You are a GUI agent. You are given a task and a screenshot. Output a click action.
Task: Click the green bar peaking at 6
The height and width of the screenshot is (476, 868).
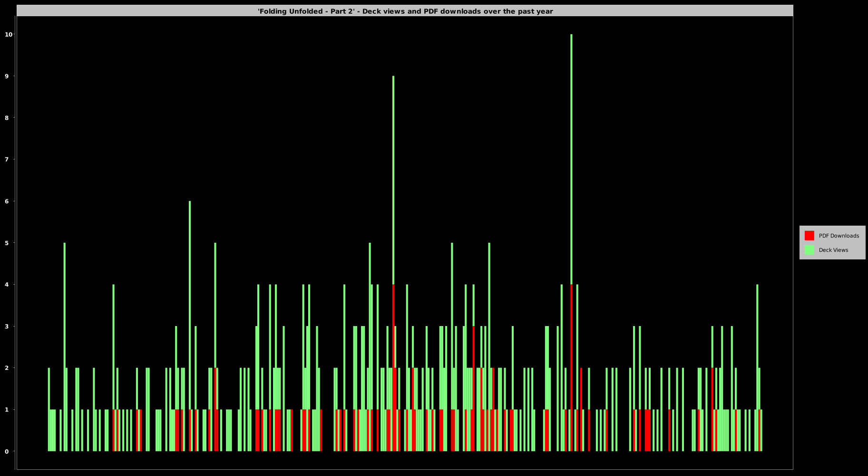point(190,305)
